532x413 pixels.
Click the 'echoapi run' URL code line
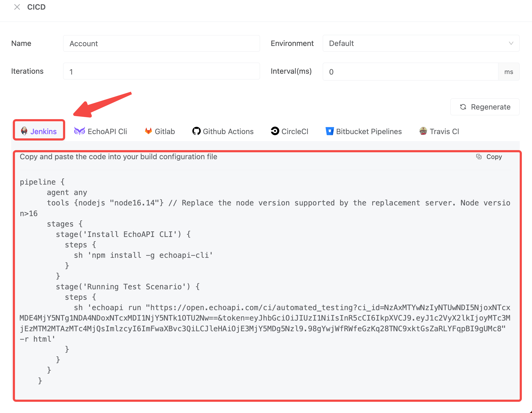(265, 318)
